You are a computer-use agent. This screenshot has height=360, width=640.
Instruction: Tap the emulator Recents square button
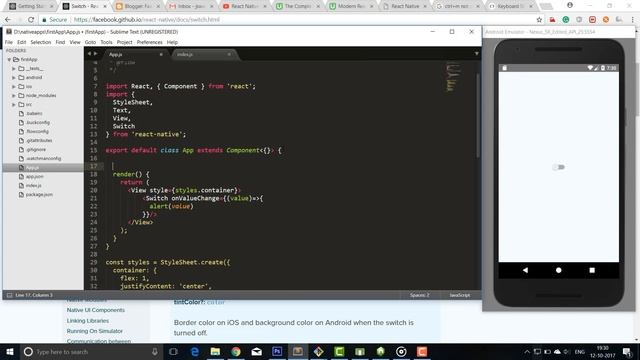coord(592,270)
